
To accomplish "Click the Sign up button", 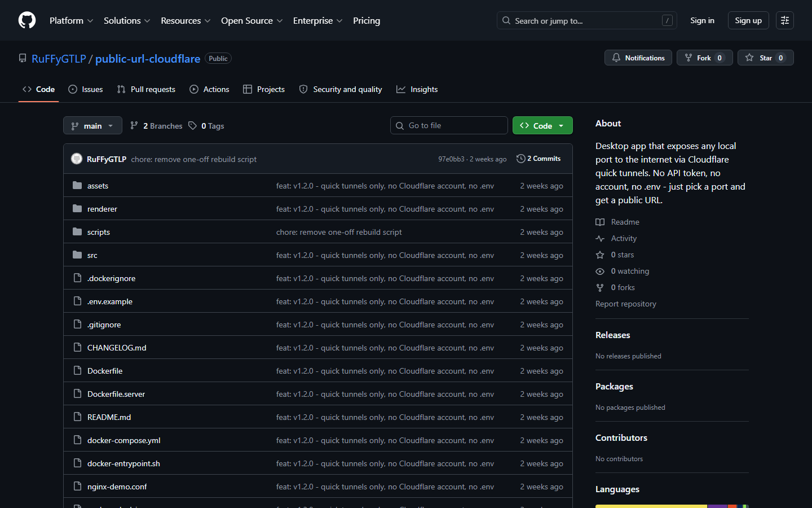I will (748, 20).
